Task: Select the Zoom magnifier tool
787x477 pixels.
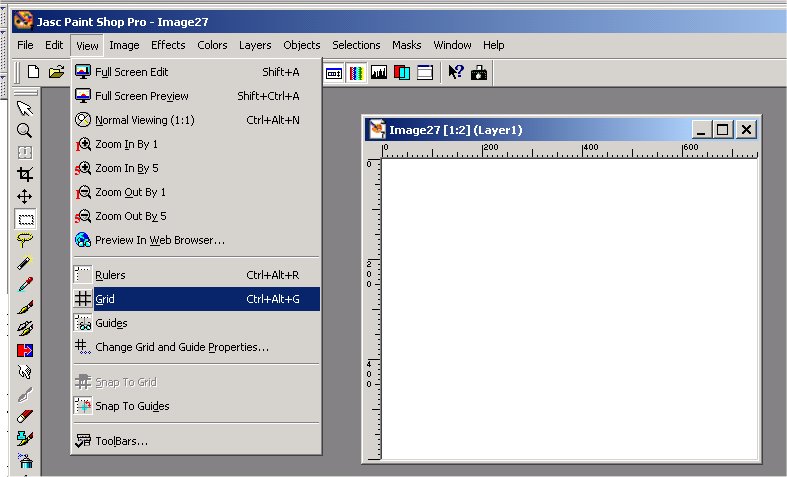Action: (25, 130)
